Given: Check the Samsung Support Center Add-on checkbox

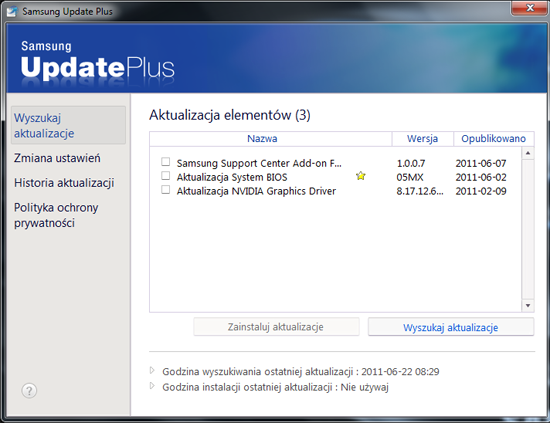Looking at the screenshot, I should (x=166, y=162).
